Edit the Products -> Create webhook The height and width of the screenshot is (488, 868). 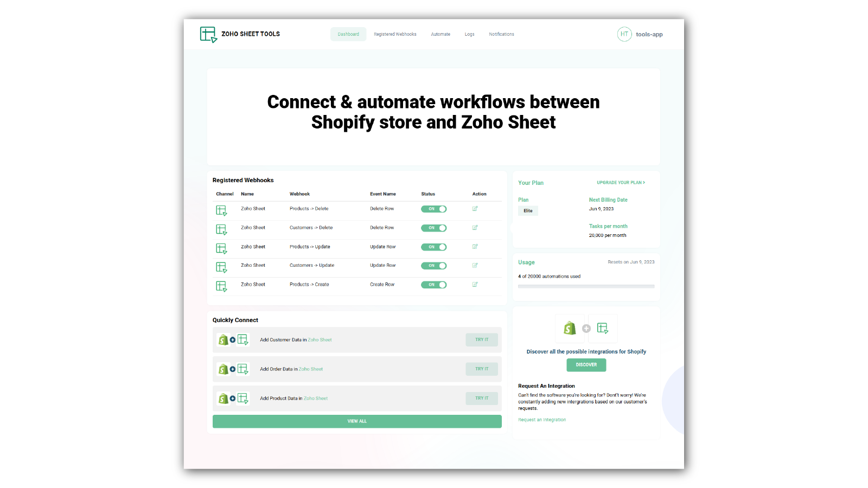[x=475, y=285]
